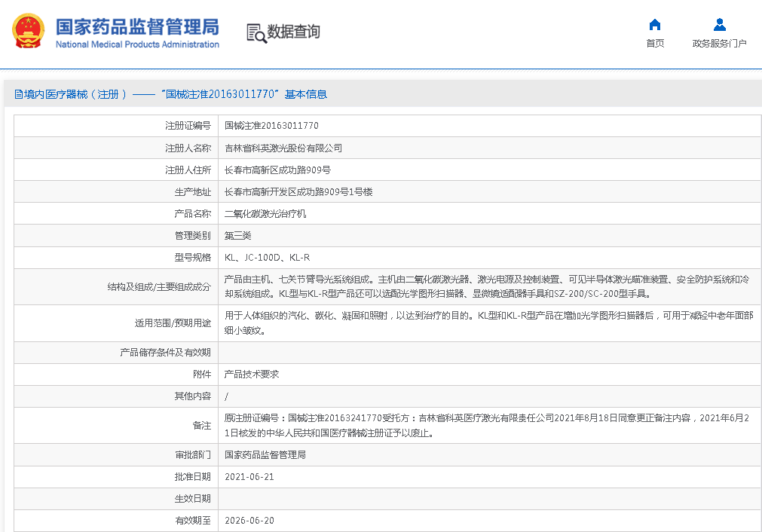
Task: Select registration number value 国械注准20163011770
Action: (x=271, y=126)
